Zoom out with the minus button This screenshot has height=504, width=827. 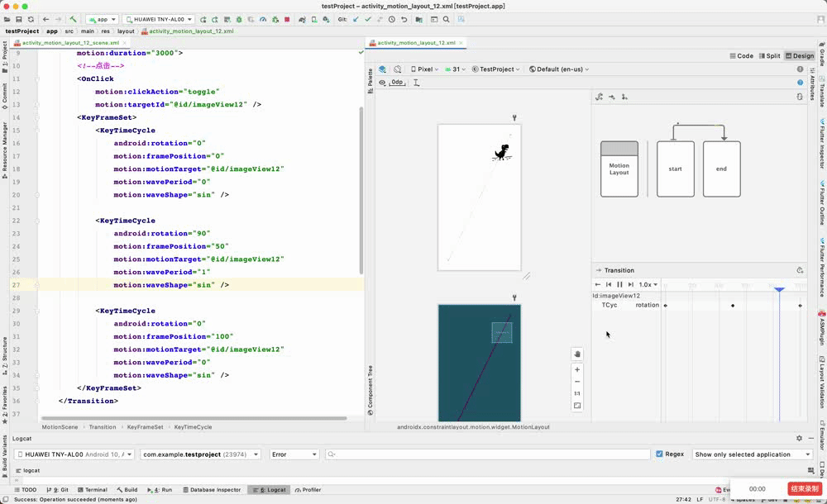tap(577, 382)
